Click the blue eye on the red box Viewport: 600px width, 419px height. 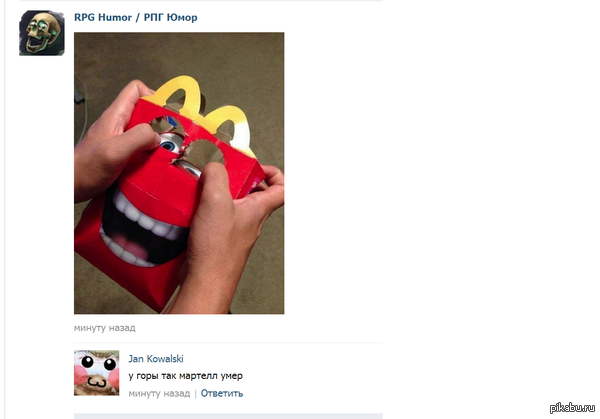[168, 144]
